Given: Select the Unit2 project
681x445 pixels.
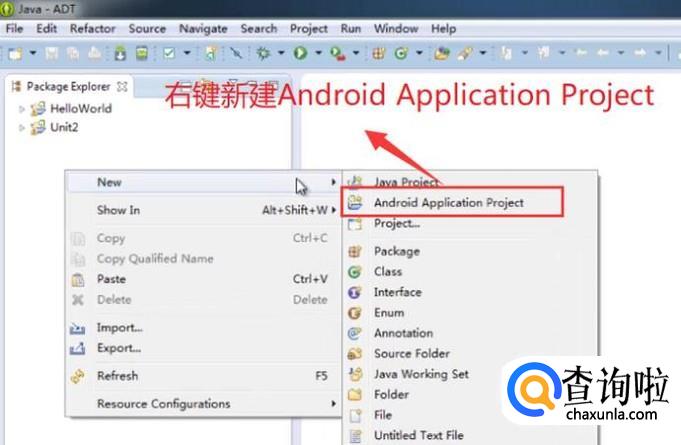Looking at the screenshot, I should [64, 128].
